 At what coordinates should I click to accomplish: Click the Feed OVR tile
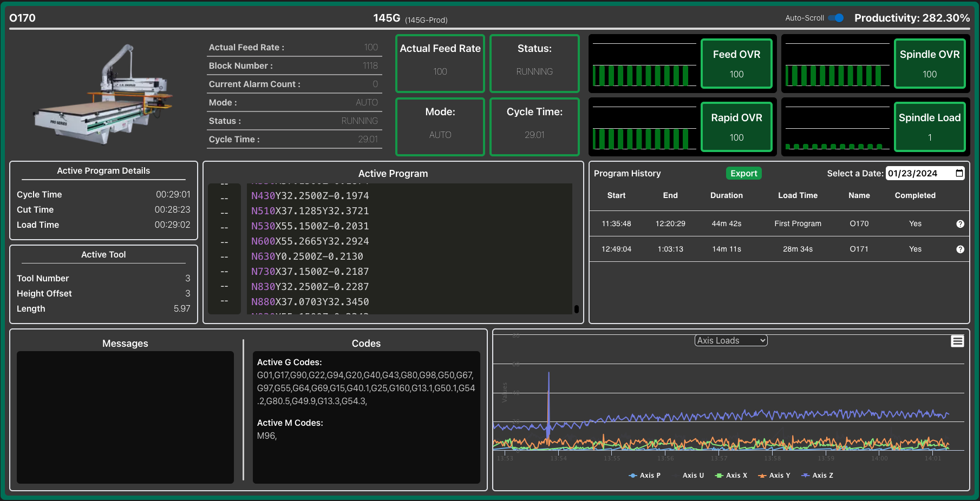click(x=736, y=64)
